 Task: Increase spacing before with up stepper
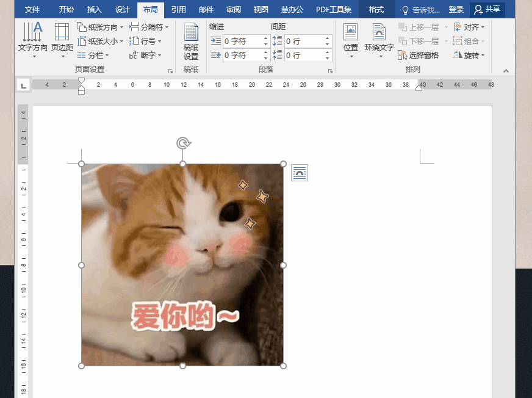click(x=327, y=38)
